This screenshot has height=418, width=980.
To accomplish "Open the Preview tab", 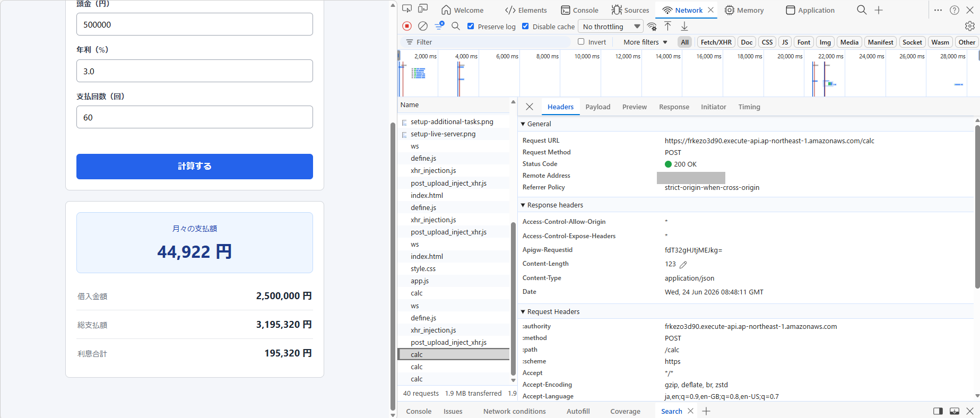I will click(x=635, y=107).
